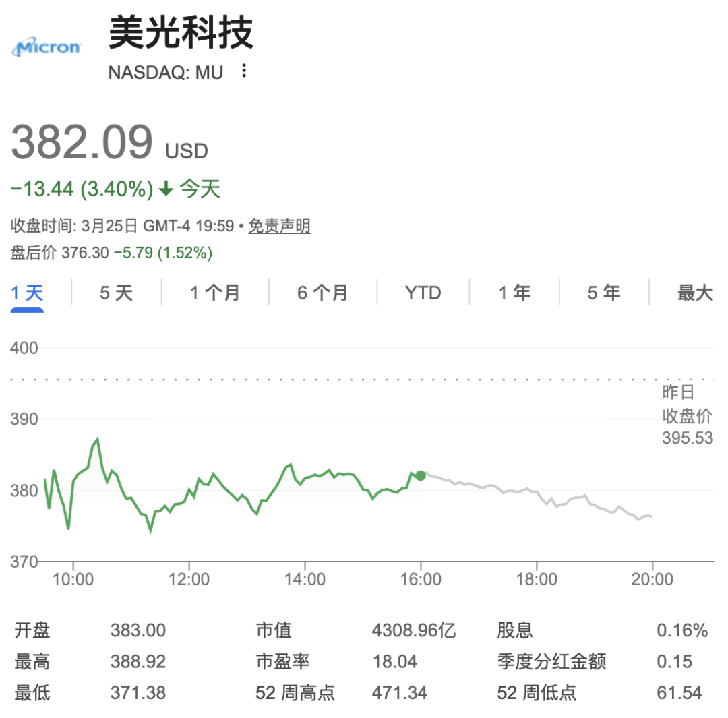Select the 6 个月 time range
This screenshot has height=718, width=728.
point(322,293)
